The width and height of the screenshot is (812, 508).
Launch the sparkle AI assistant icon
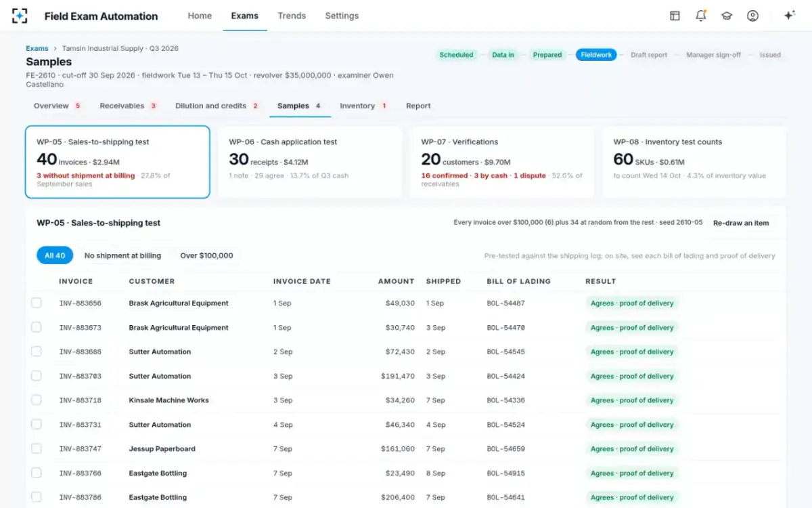click(789, 16)
